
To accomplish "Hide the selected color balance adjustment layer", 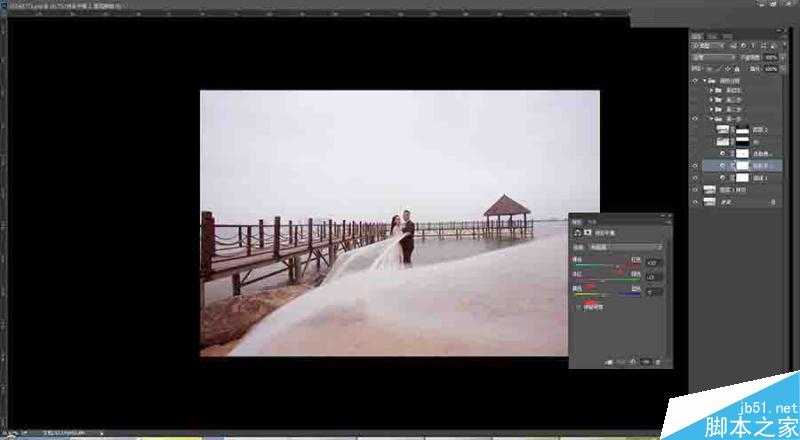I will point(695,165).
